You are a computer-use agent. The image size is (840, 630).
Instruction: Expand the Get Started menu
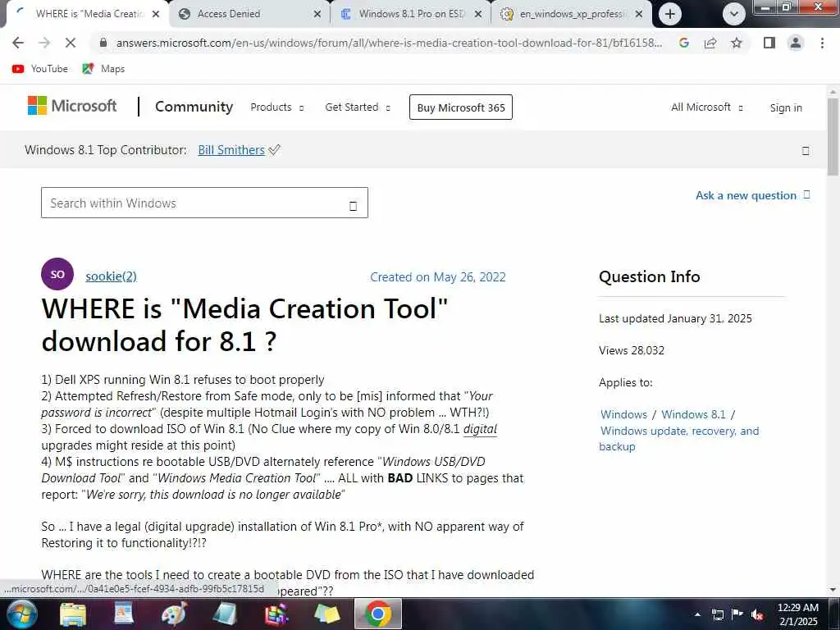[x=358, y=107]
